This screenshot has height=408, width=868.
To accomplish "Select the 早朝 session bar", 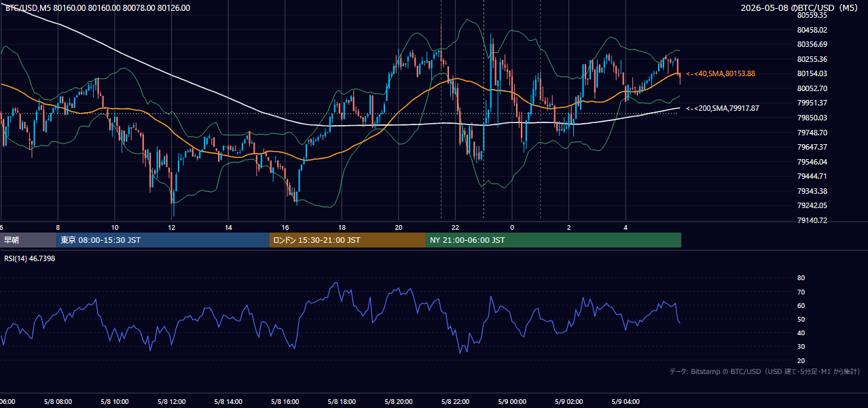I will pyautogui.click(x=28, y=240).
